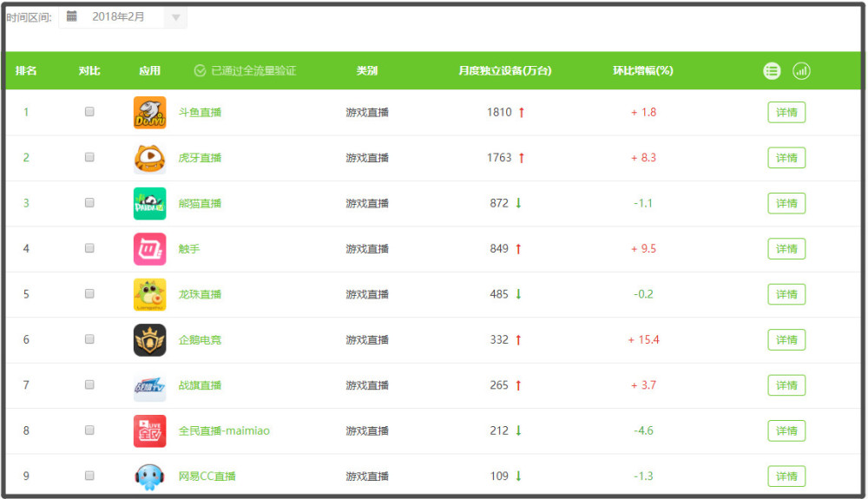Tick the compare checkbox for 企鹅电竞
Viewport: 868px width, 499px height.
click(89, 339)
